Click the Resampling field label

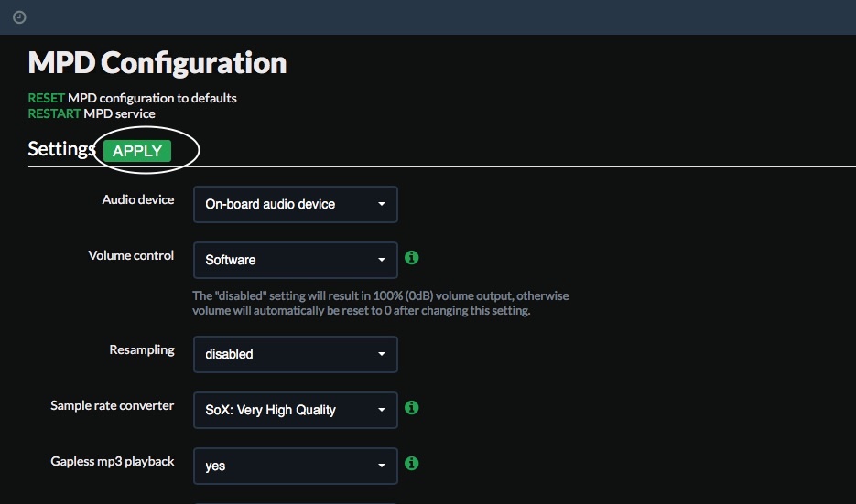point(142,349)
